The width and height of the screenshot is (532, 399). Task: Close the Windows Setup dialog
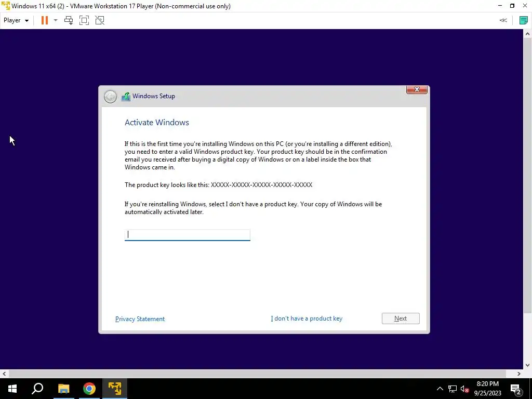coord(417,89)
